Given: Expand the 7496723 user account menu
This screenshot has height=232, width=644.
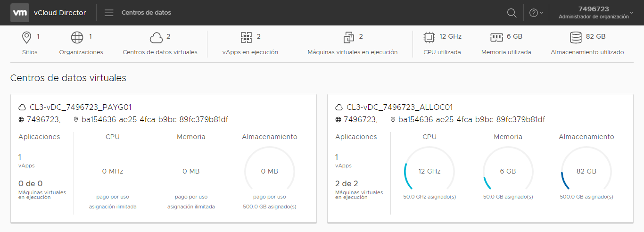Looking at the screenshot, I should click(x=596, y=13).
